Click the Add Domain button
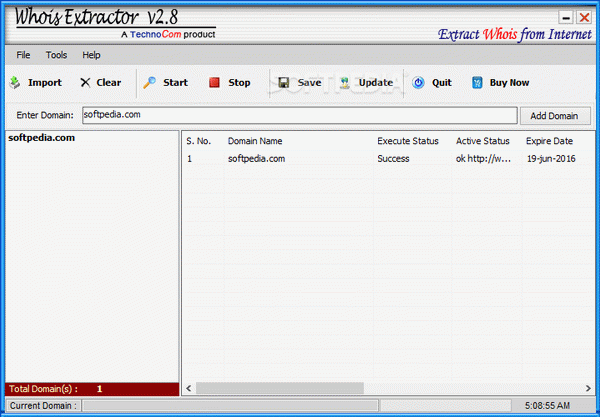This screenshot has width=600, height=417. point(554,116)
